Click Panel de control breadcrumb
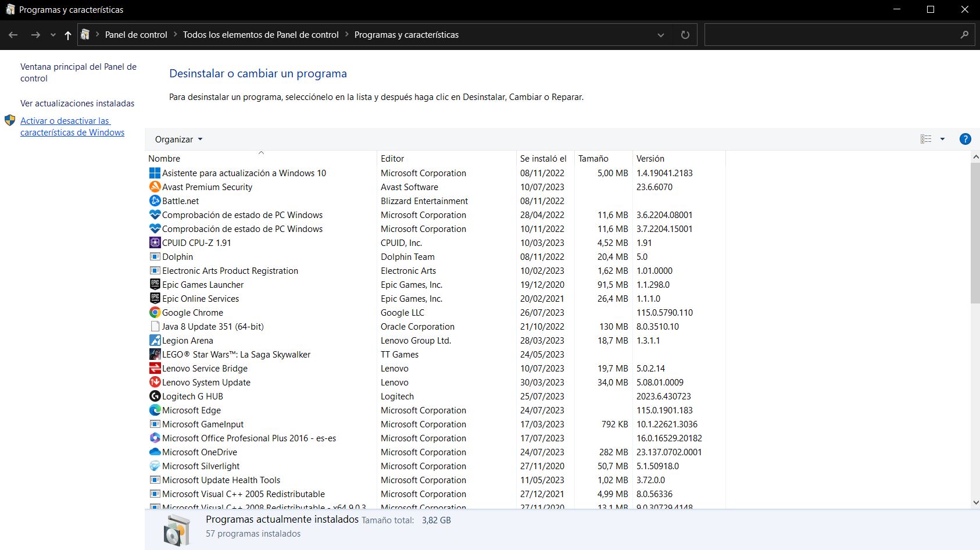980x550 pixels. [136, 35]
